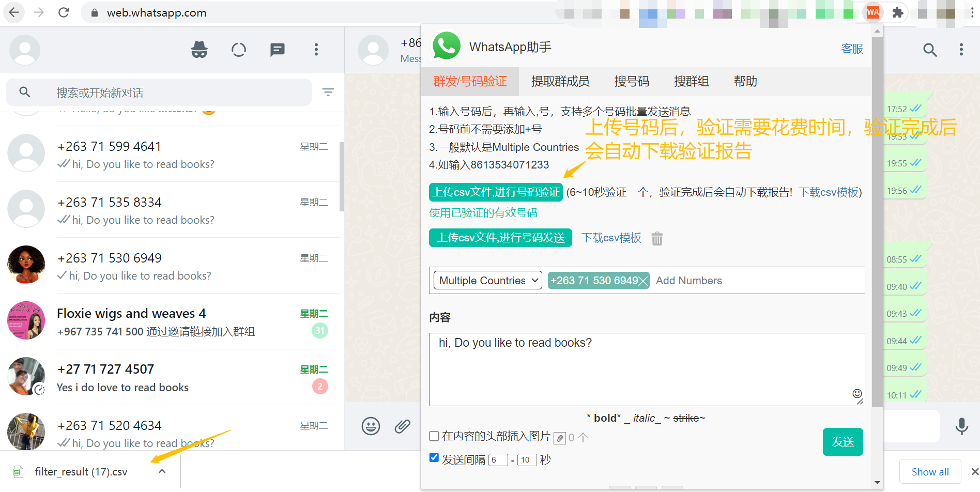The width and height of the screenshot is (980, 492).
Task: Search within the open conversation
Action: click(x=930, y=50)
